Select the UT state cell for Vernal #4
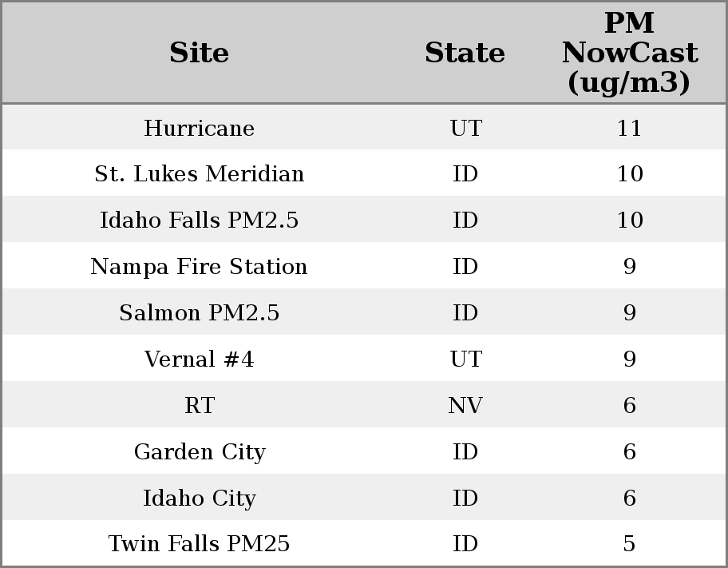 point(465,359)
